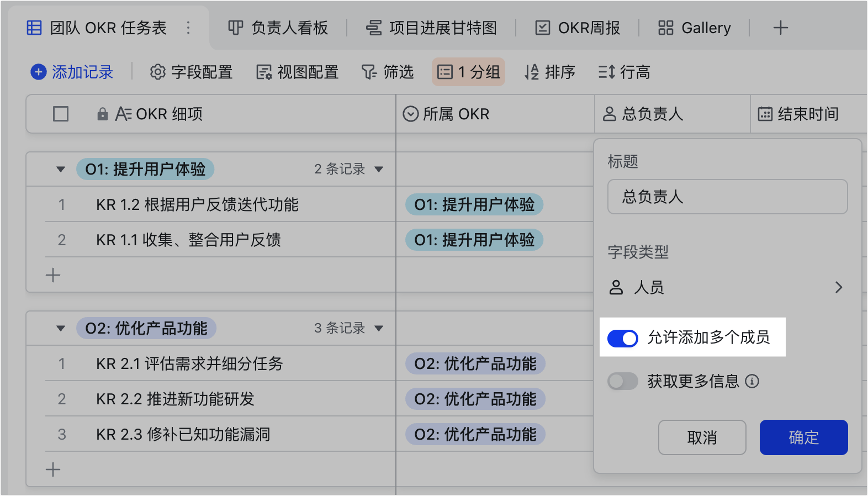Click the add view plus icon
This screenshot has width=868, height=496.
(780, 28)
